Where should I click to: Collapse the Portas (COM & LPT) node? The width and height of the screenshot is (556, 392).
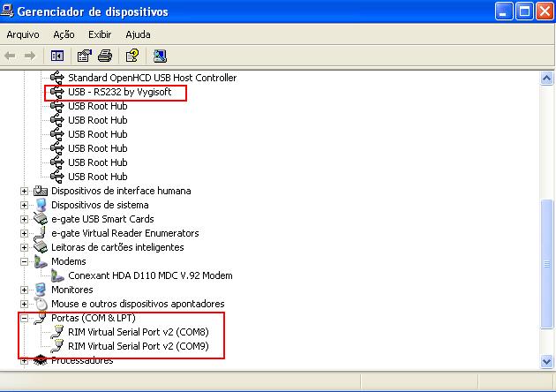pos(24,318)
